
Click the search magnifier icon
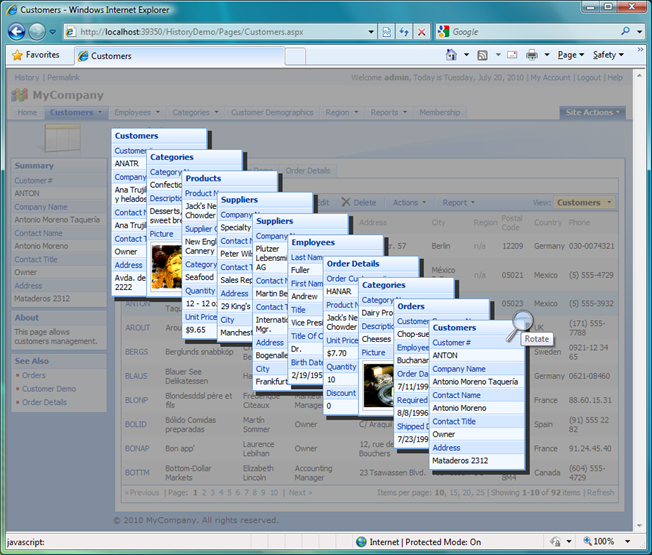pyautogui.click(x=625, y=31)
